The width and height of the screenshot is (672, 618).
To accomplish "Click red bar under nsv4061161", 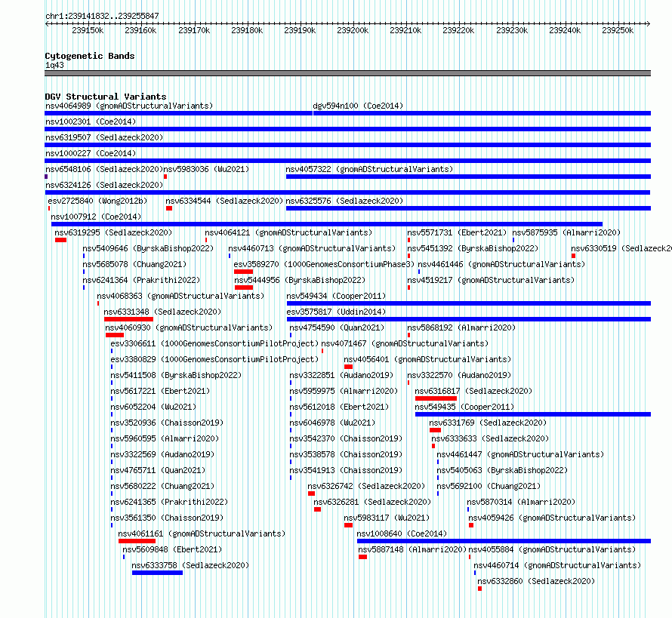I will coord(137,541).
